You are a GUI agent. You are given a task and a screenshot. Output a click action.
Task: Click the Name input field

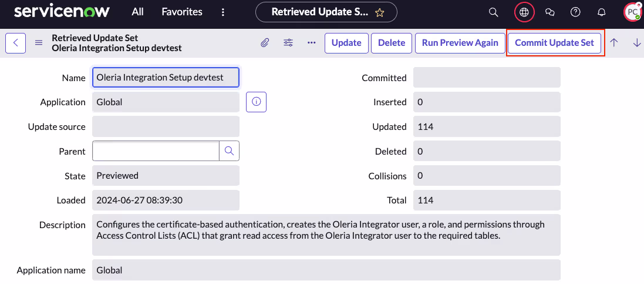(166, 78)
